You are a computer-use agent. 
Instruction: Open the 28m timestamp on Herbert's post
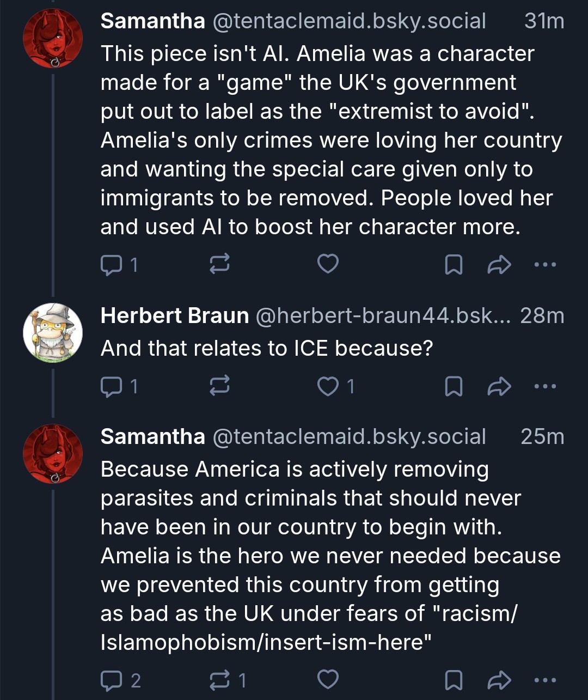point(542,315)
